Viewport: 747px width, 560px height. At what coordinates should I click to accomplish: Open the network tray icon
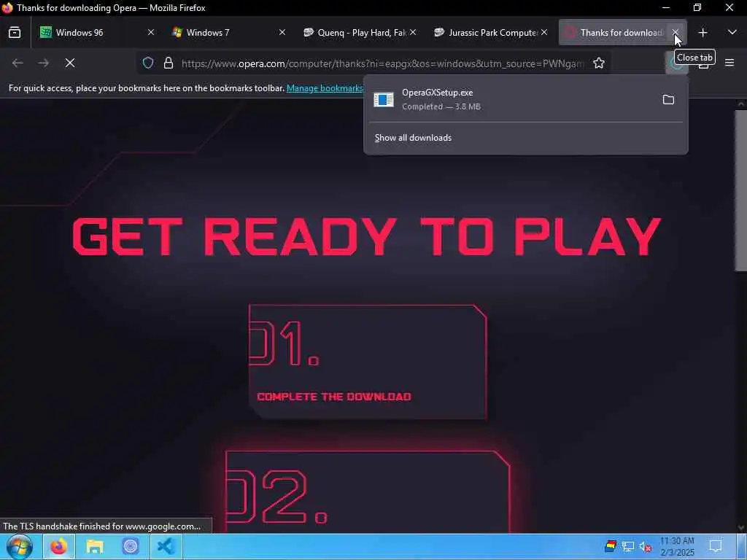(x=628, y=546)
